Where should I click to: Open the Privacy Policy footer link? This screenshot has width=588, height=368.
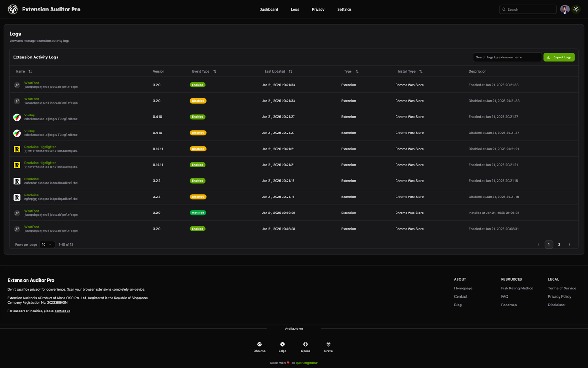click(x=560, y=297)
